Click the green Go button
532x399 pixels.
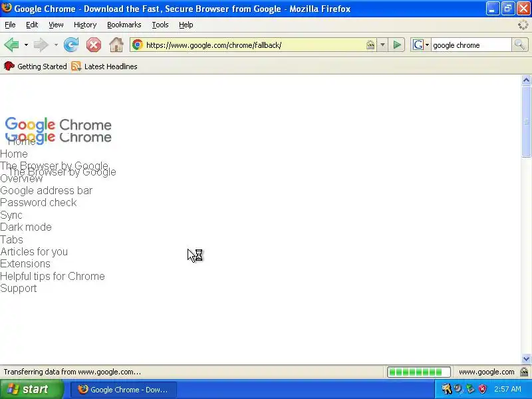[x=397, y=45]
